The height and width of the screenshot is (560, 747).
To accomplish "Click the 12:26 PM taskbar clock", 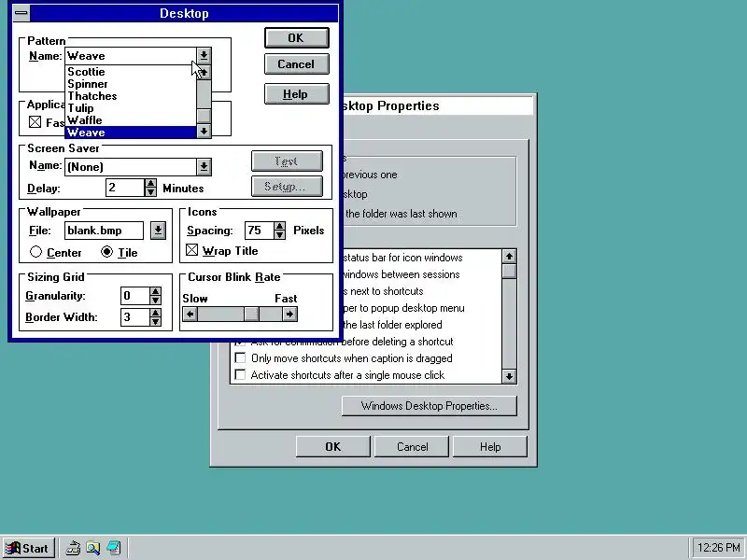I will click(718, 548).
